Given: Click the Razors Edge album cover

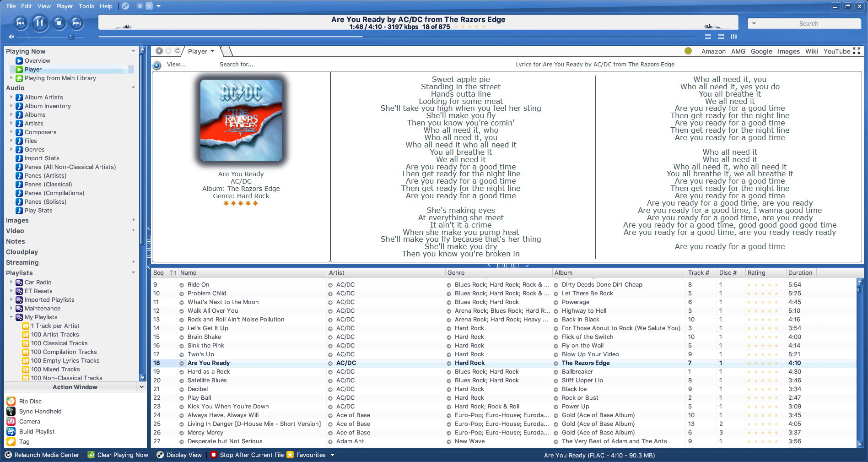Looking at the screenshot, I should (241, 120).
